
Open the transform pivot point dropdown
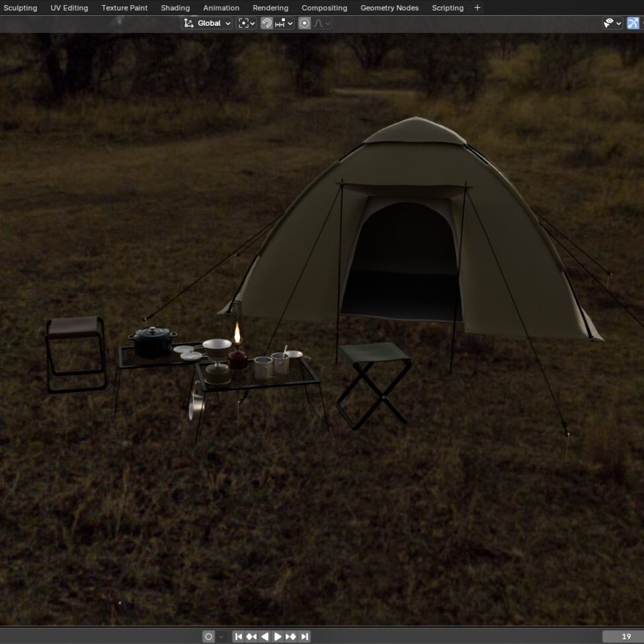[x=247, y=23]
